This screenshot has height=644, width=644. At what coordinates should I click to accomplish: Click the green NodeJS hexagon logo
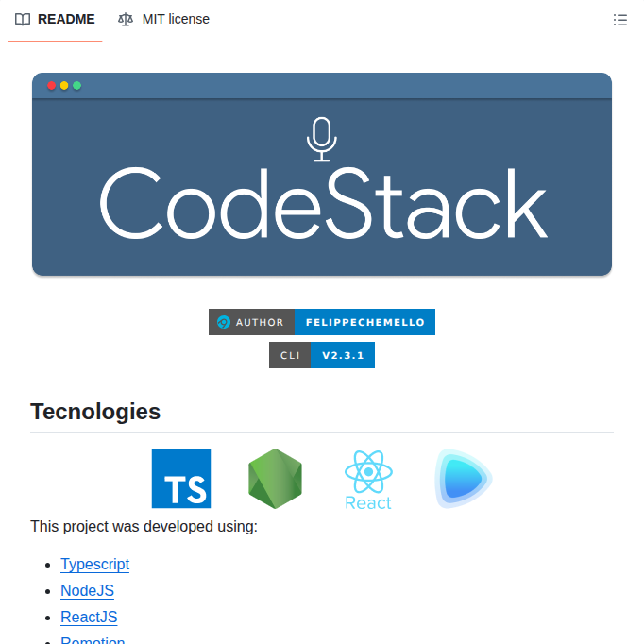click(x=275, y=479)
